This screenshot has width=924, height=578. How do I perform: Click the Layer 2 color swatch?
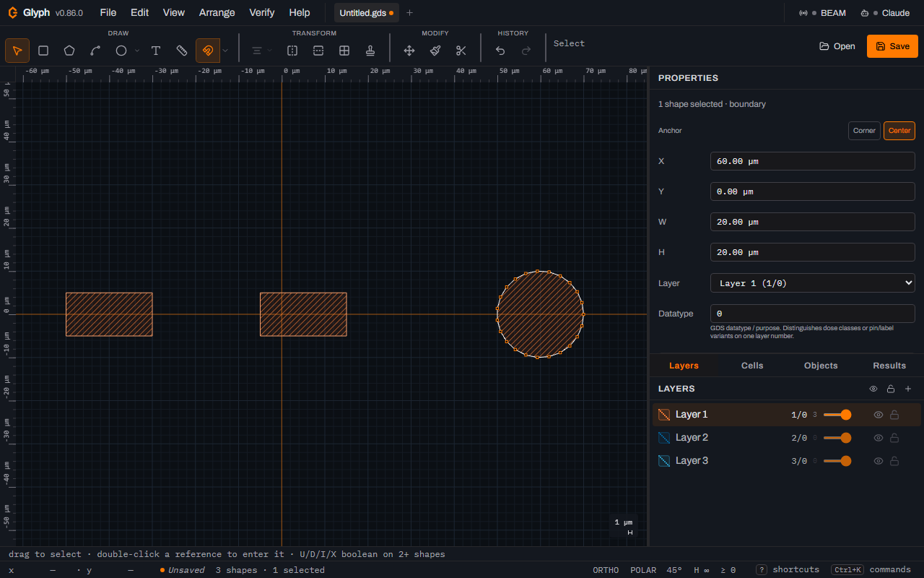coord(664,438)
